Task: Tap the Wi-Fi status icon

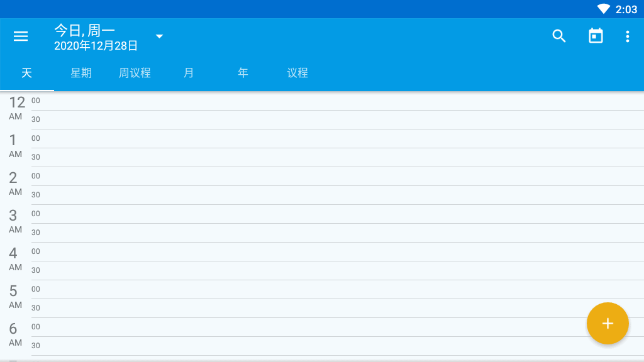Action: coord(604,9)
